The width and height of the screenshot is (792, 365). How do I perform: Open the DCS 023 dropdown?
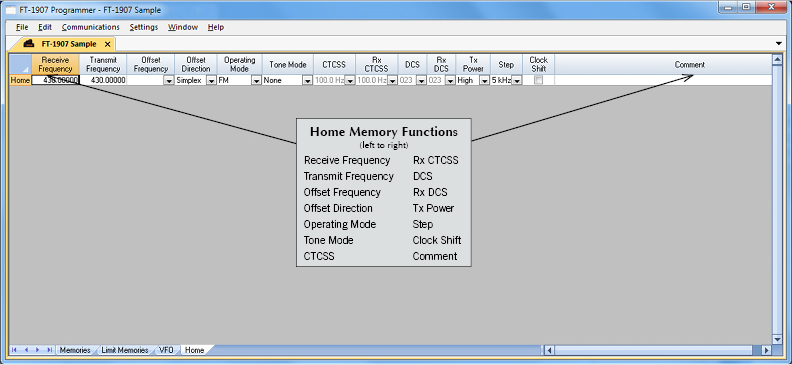421,81
